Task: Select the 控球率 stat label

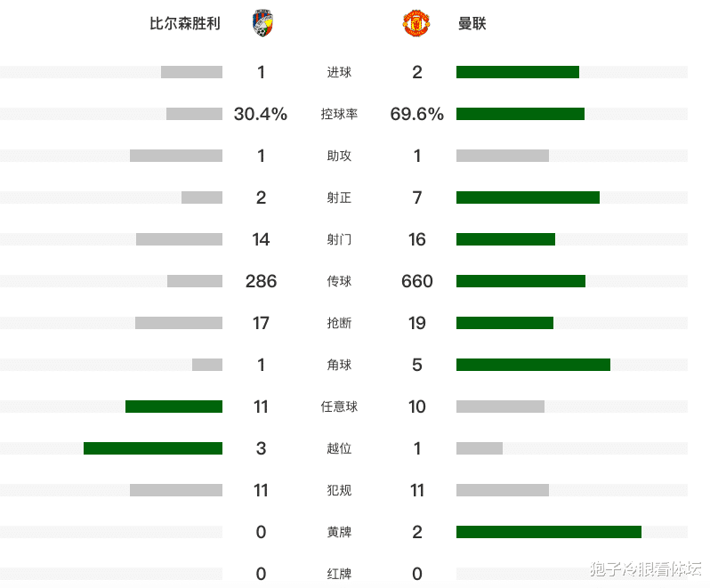Action: tap(339, 114)
